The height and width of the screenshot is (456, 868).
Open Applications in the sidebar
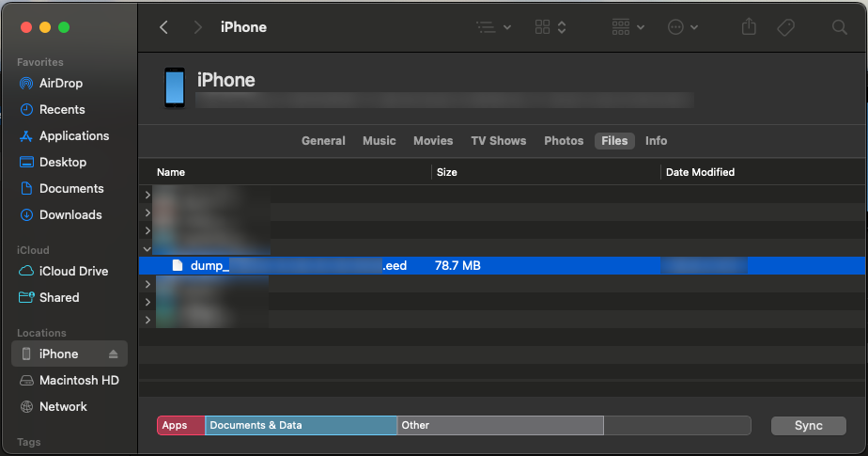coord(73,135)
